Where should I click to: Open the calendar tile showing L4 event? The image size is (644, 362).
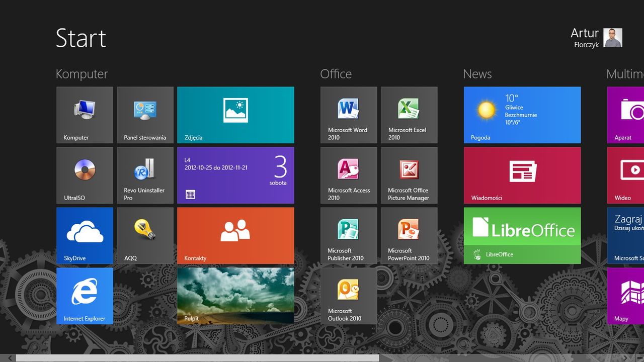(235, 175)
